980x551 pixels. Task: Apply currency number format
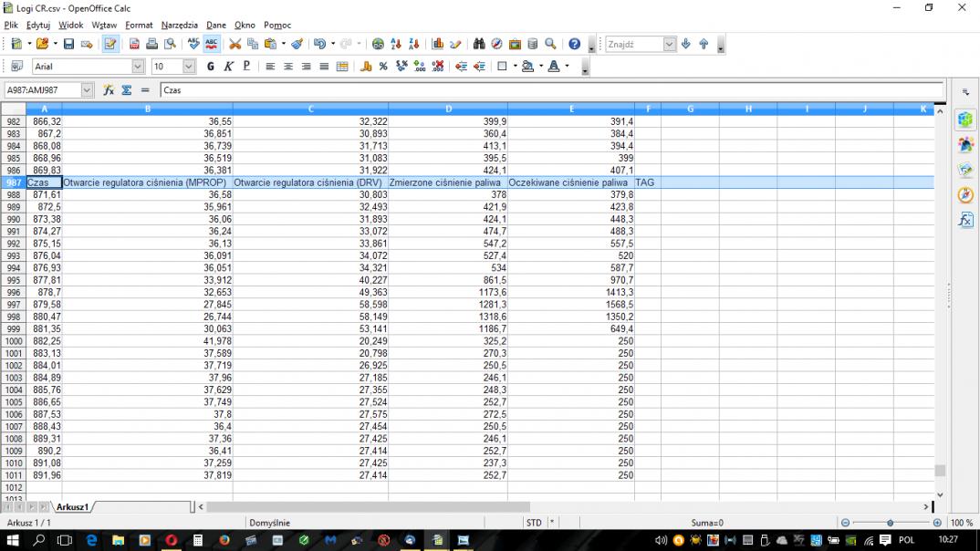coord(366,67)
